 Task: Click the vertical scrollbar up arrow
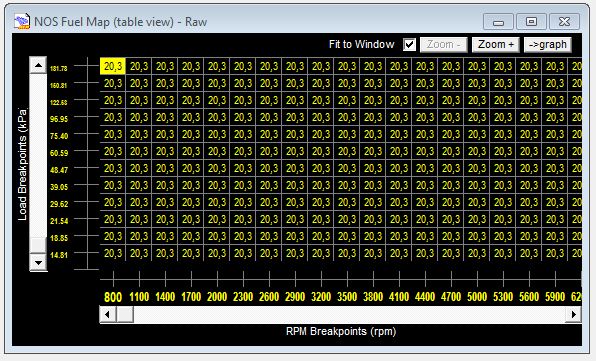click(38, 65)
